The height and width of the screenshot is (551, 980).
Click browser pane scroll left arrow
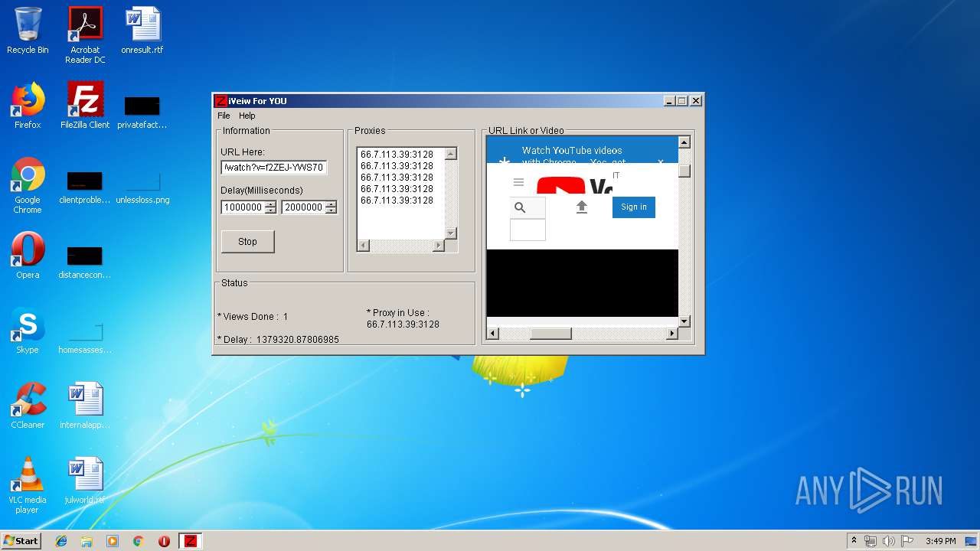click(493, 334)
